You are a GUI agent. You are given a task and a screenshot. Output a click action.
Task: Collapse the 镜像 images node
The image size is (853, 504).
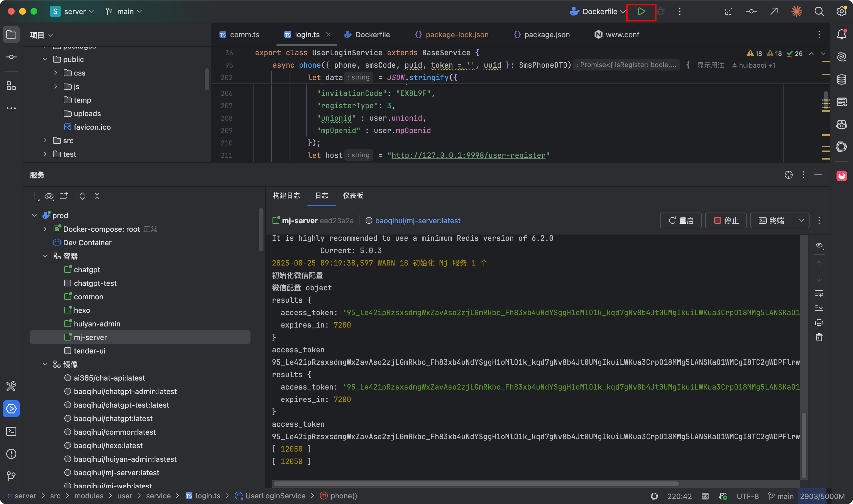point(45,364)
